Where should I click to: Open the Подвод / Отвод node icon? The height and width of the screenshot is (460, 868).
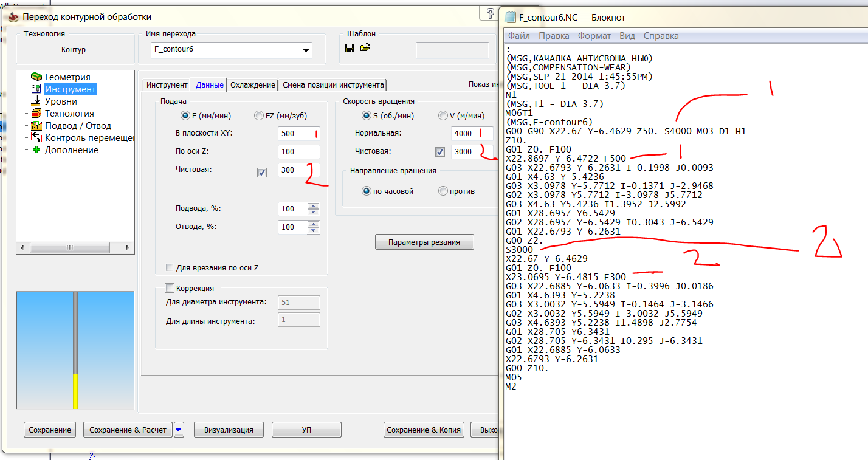pos(36,126)
